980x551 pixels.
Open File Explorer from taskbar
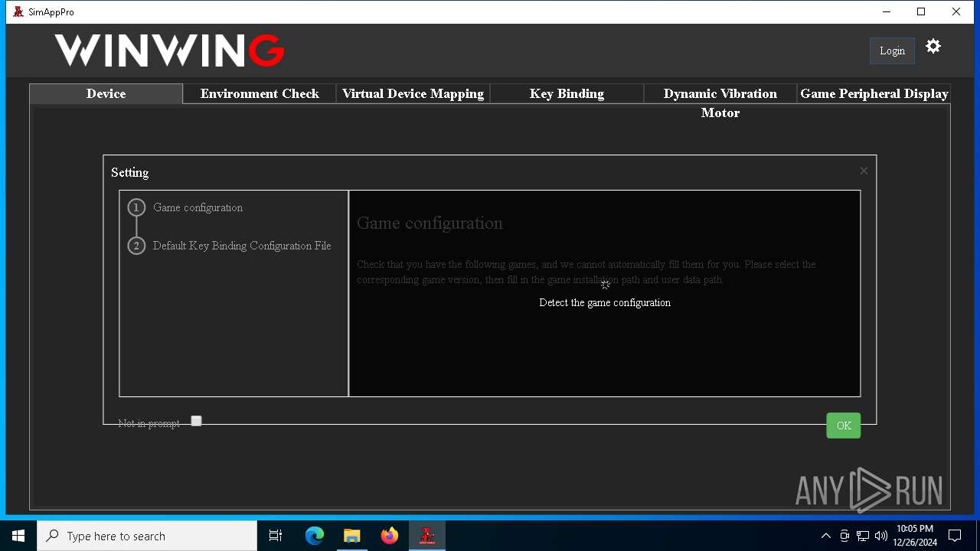[351, 536]
